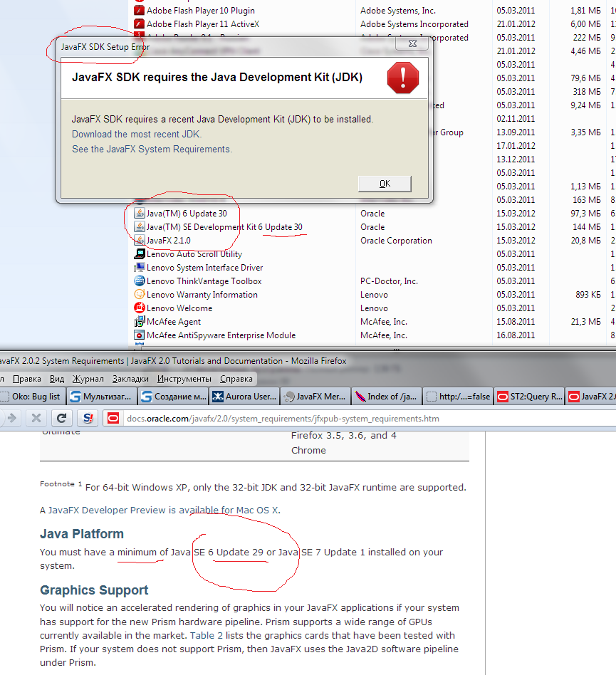Click the Firefox stop loading button
Screen dimensions: 616x675
(36, 418)
